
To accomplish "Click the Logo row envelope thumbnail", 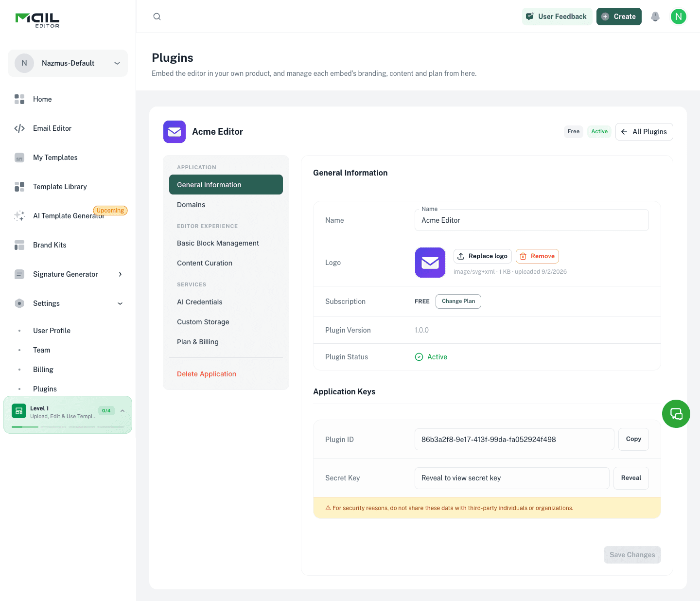I will 430,263.
